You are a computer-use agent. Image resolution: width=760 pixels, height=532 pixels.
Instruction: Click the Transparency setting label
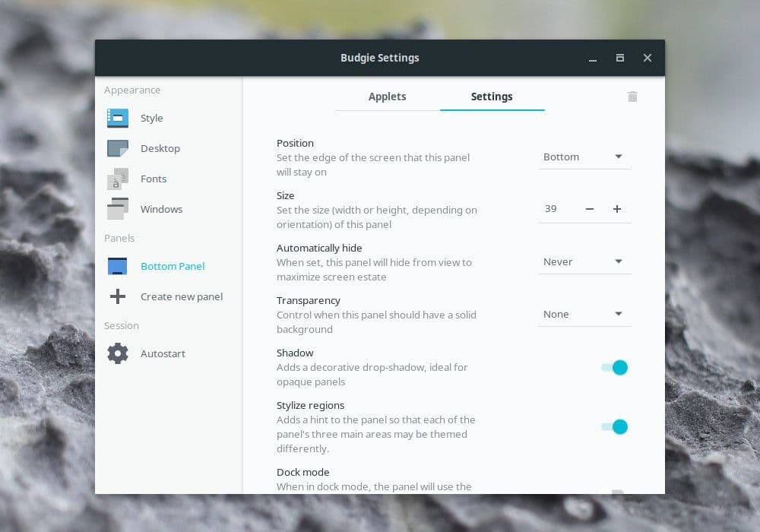[309, 300]
